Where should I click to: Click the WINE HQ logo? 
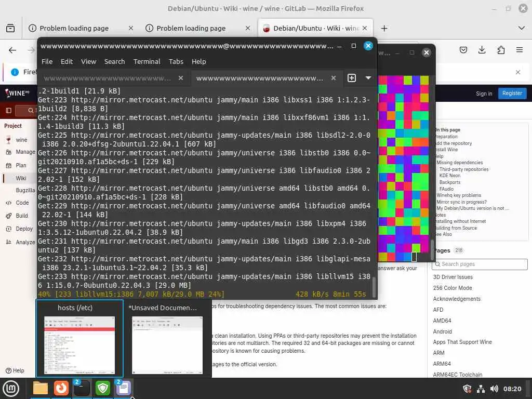pos(17,93)
